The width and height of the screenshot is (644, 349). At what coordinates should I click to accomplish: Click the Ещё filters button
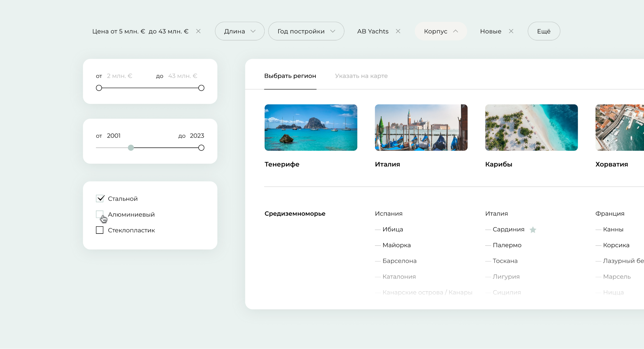pos(544,31)
